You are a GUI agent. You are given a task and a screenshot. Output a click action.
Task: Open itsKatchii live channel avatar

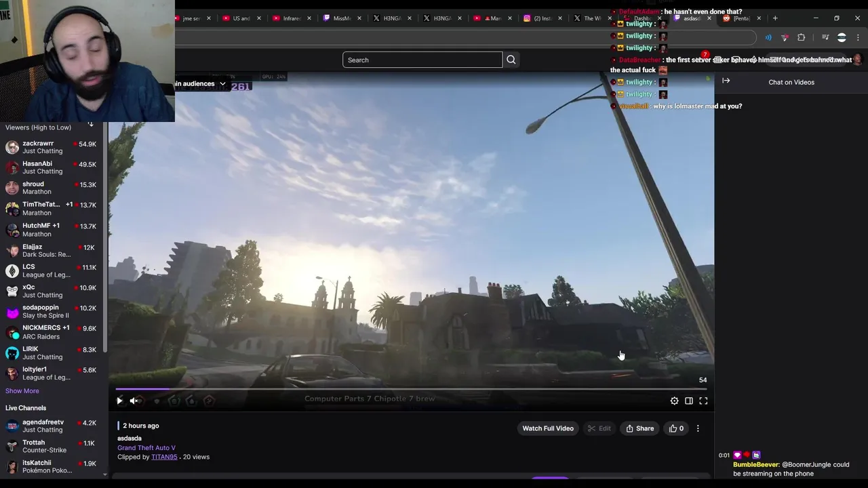12,466
